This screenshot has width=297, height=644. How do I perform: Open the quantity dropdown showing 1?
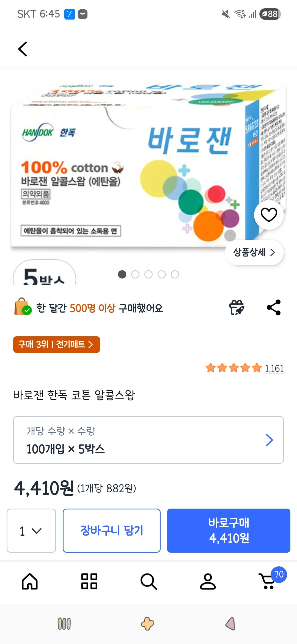tap(31, 530)
